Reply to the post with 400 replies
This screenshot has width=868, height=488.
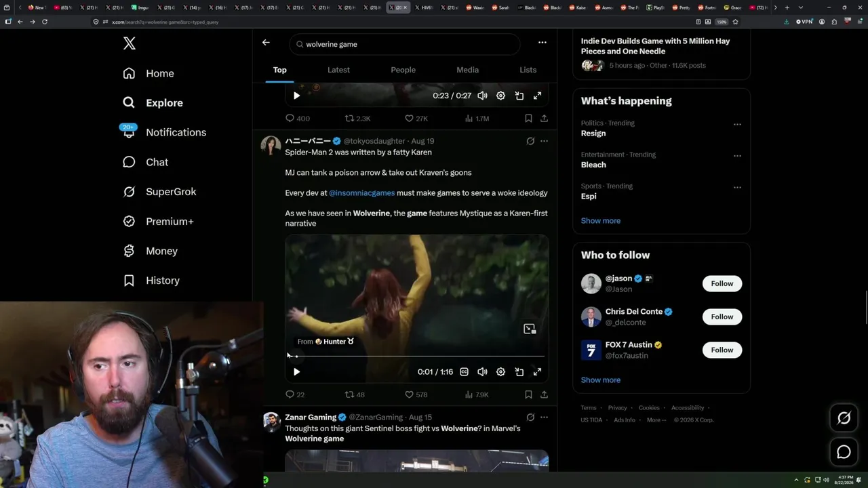(297, 118)
